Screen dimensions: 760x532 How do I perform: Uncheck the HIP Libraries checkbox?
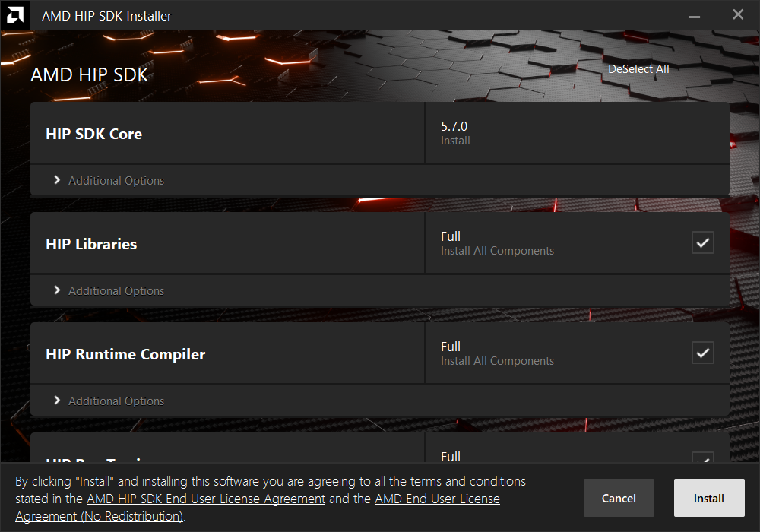tap(703, 242)
